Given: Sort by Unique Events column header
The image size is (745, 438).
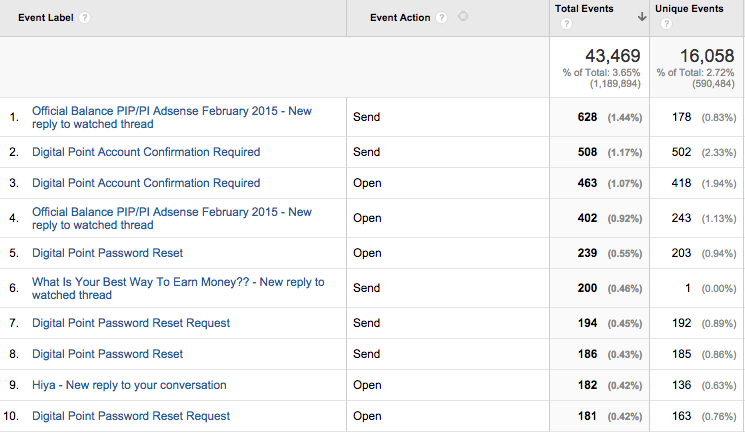Looking at the screenshot, I should (x=690, y=9).
